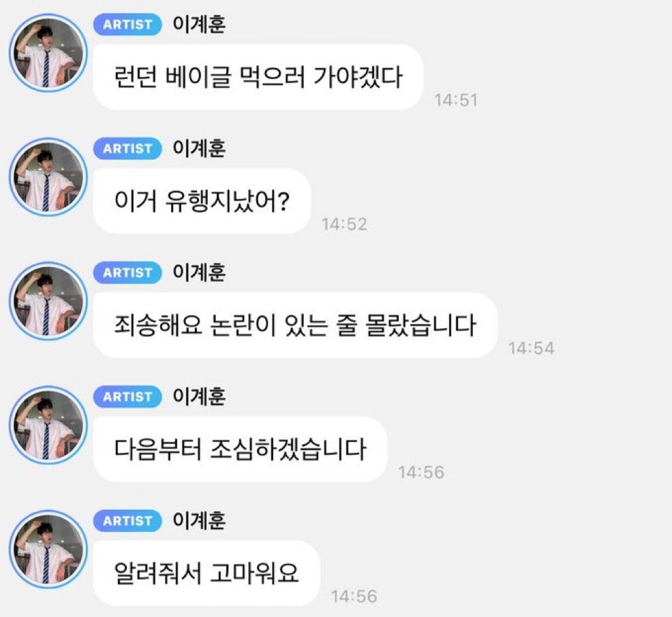Tap profile photo beside first 14:56 message
The height and width of the screenshot is (617, 672).
click(x=48, y=425)
